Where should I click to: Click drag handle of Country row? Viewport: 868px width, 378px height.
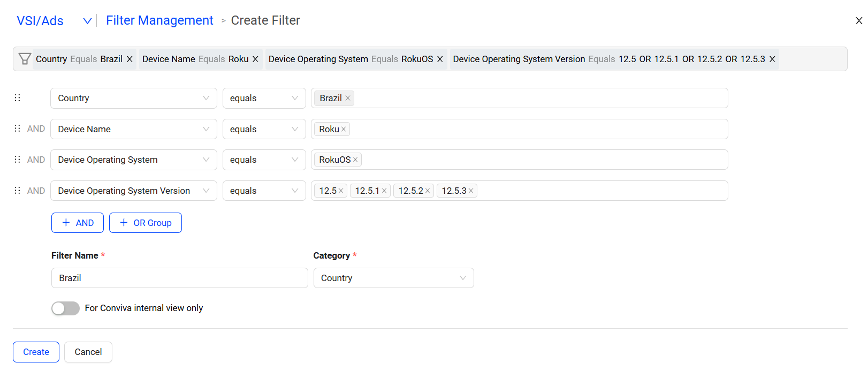(x=18, y=98)
